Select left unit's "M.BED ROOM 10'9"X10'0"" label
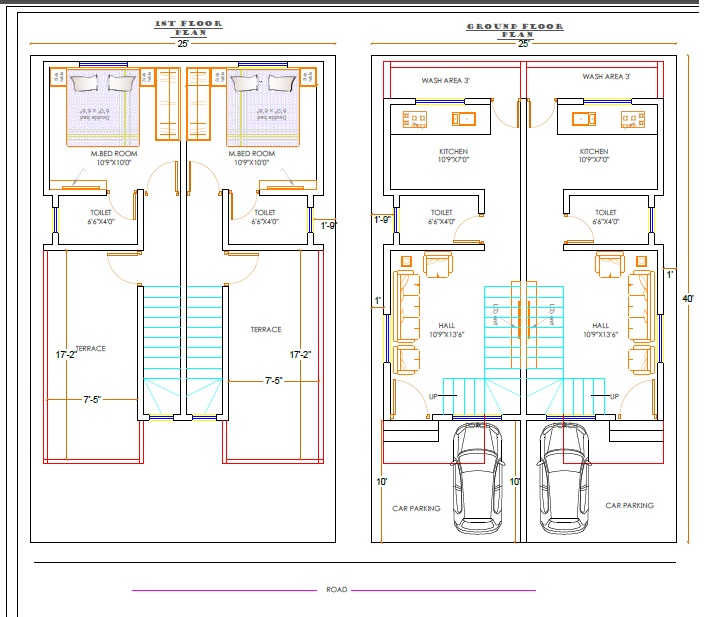This screenshot has height=617, width=704. pos(114,158)
